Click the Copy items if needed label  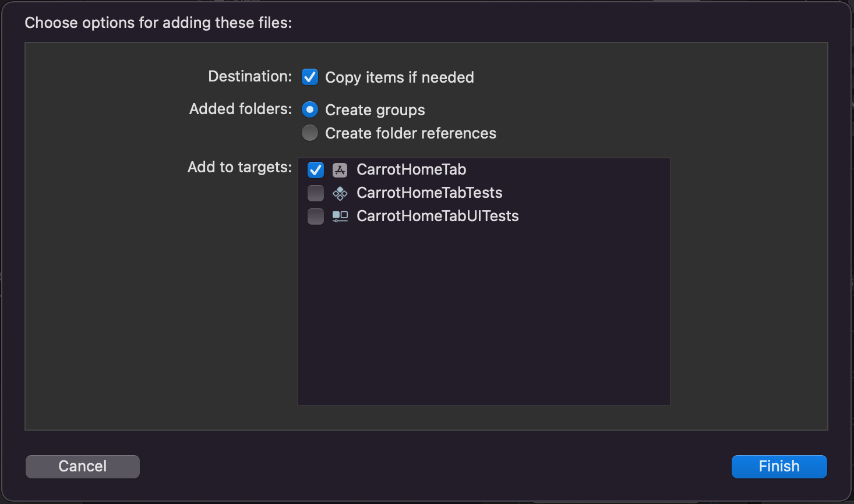(400, 77)
